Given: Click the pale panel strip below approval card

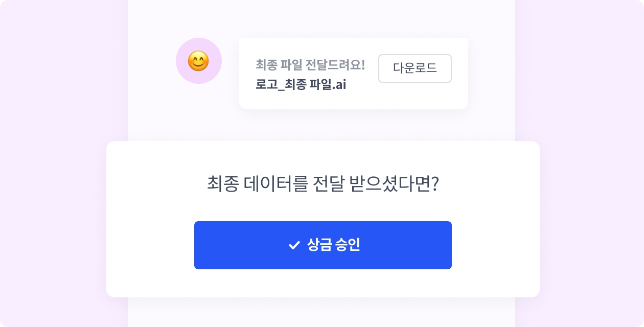Looking at the screenshot, I should [322, 313].
